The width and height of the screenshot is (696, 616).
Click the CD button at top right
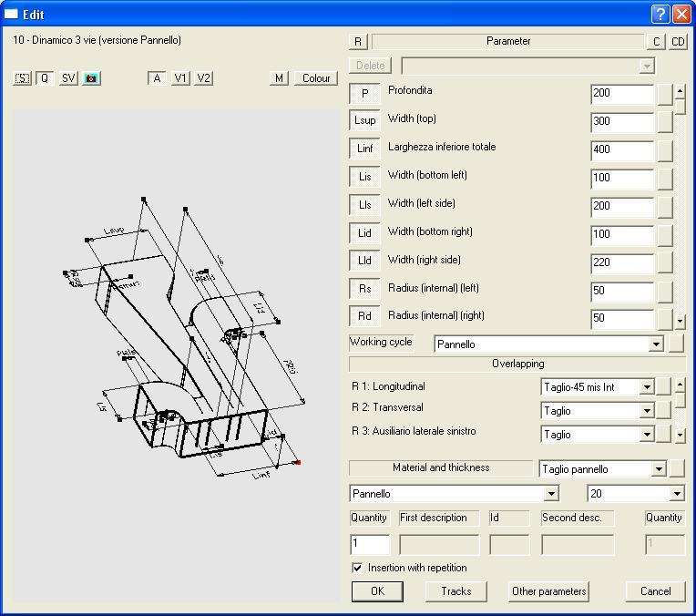(678, 42)
